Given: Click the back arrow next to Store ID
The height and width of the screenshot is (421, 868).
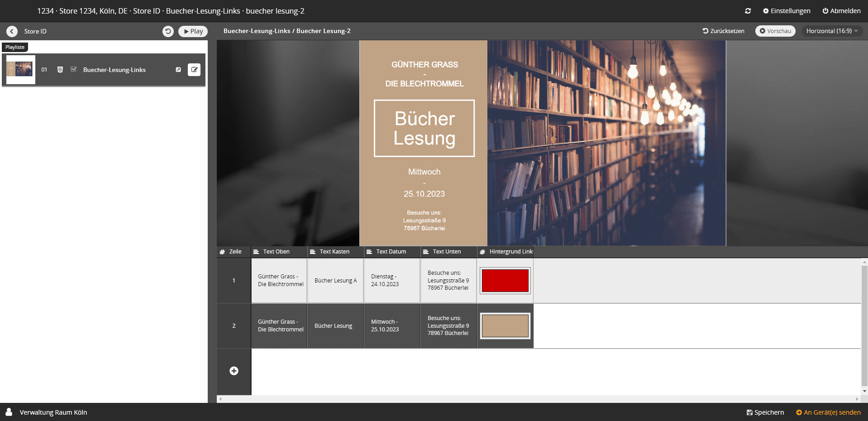Looking at the screenshot, I should click(12, 31).
